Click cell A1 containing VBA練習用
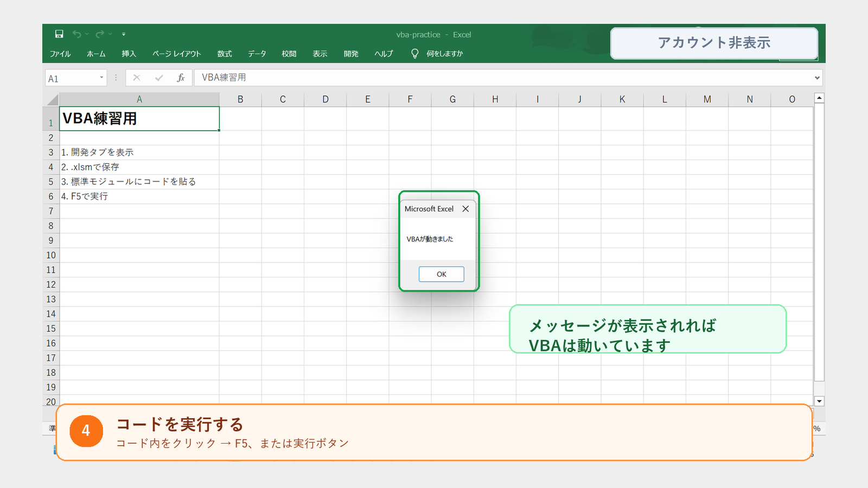 pyautogui.click(x=139, y=119)
